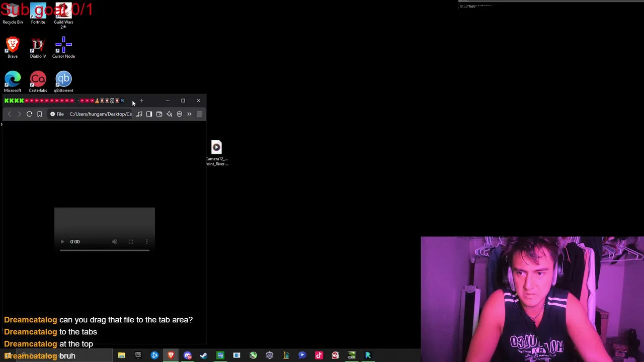This screenshot has width=644, height=362.
Task: Open TikTok from the taskbar
Action: (x=319, y=355)
